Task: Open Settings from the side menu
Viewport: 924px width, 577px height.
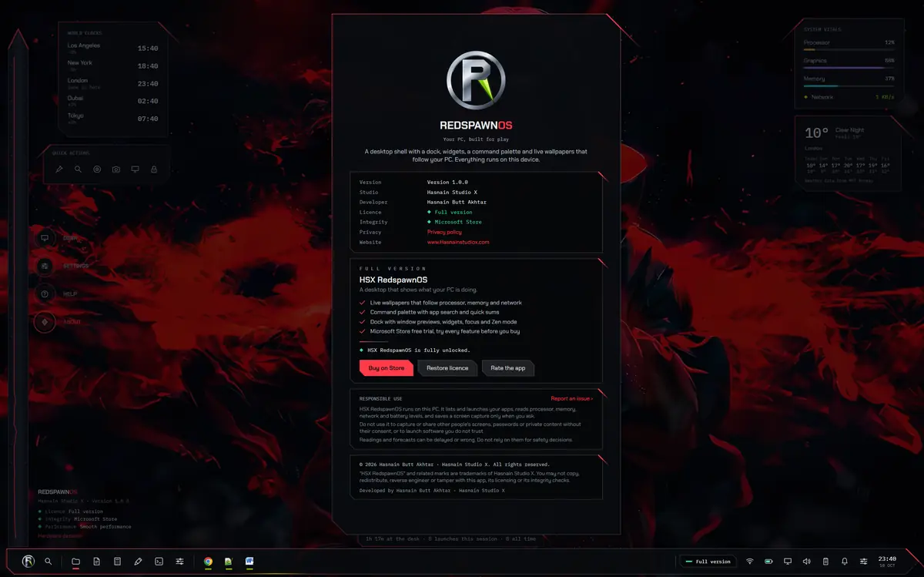Action: [x=62, y=266]
